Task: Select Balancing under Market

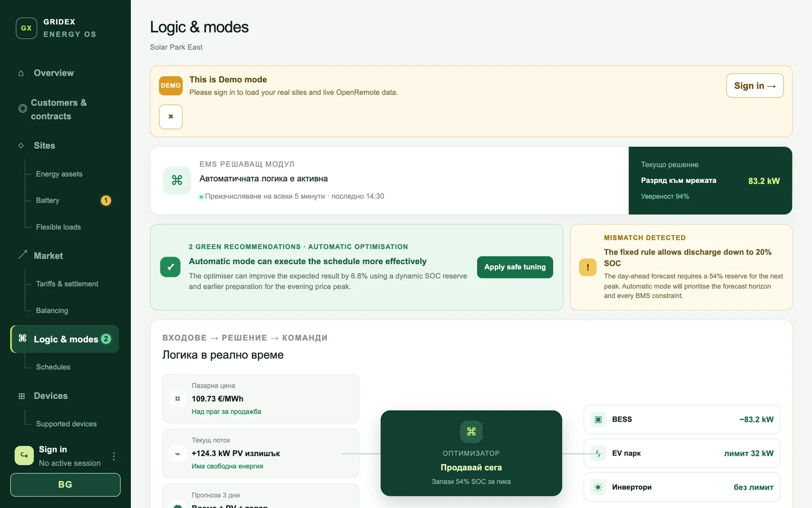Action: (x=52, y=310)
